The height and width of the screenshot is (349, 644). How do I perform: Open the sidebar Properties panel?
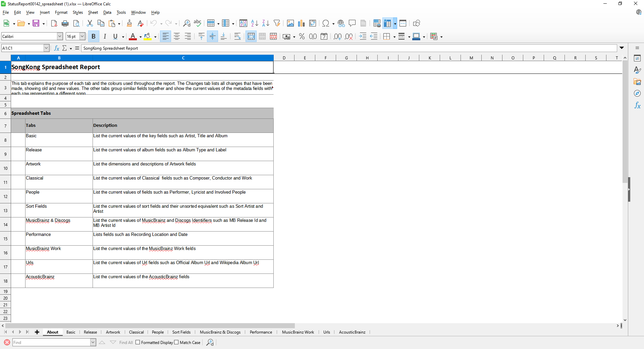point(637,58)
